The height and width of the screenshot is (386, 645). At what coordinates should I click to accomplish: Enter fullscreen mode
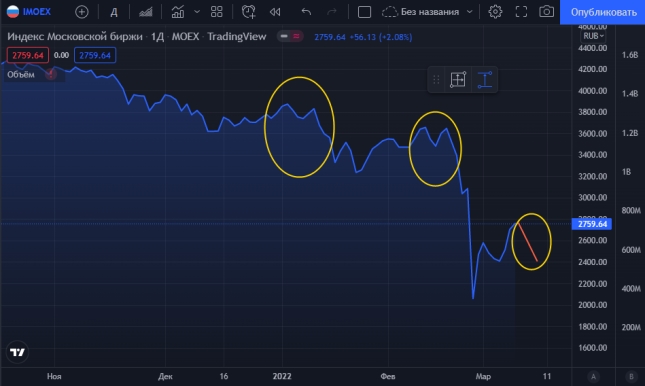(x=521, y=12)
